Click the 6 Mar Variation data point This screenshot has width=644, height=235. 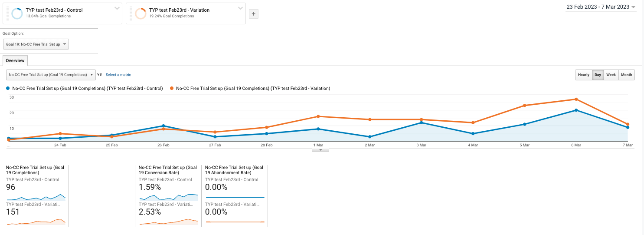tap(576, 99)
